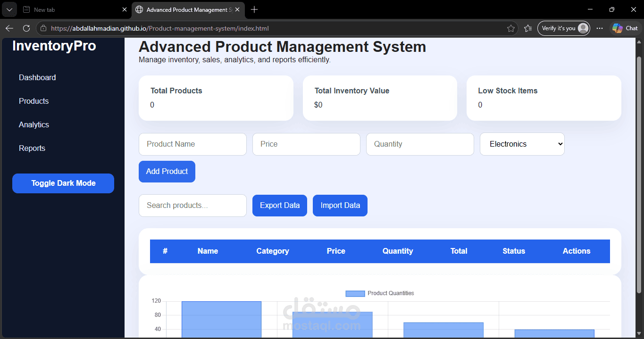Click the tallest chart bar near 120

point(221,319)
